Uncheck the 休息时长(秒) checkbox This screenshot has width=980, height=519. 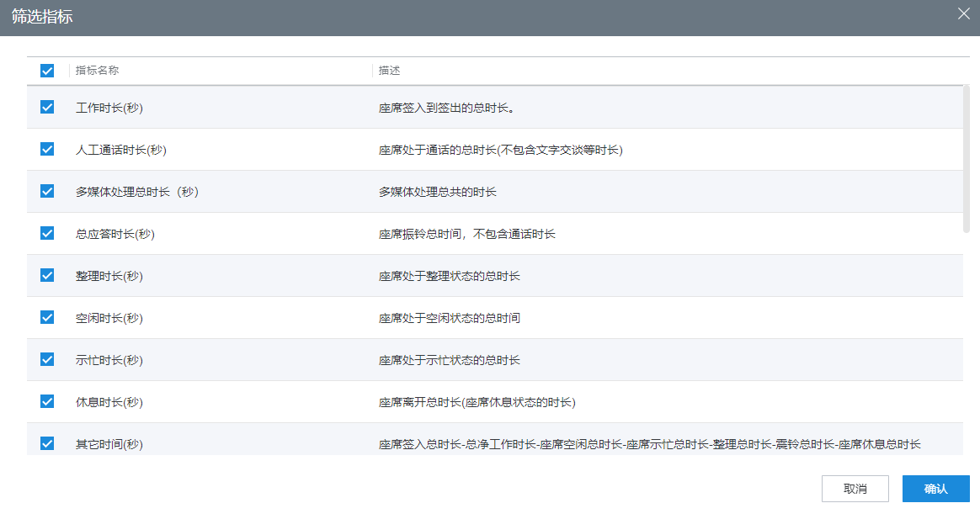click(47, 401)
